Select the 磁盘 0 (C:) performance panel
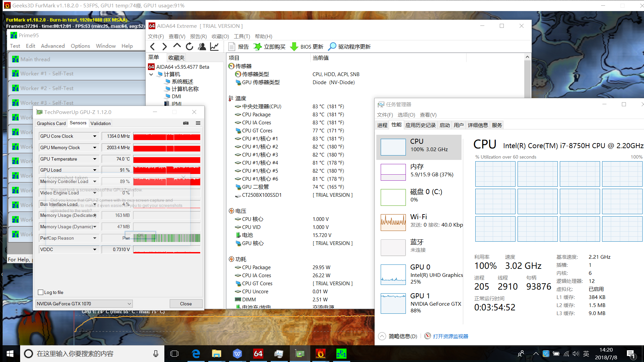The height and width of the screenshot is (362, 644). click(x=419, y=197)
